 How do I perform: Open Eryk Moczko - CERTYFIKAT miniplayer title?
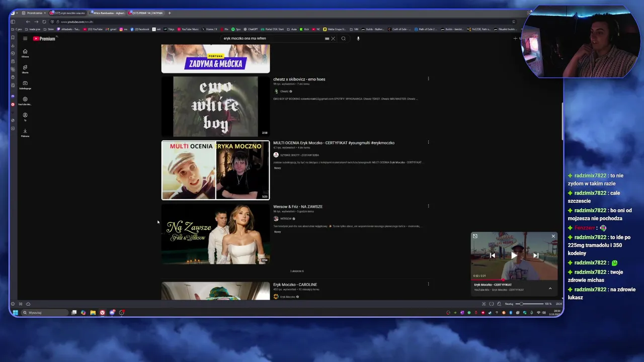(x=493, y=285)
